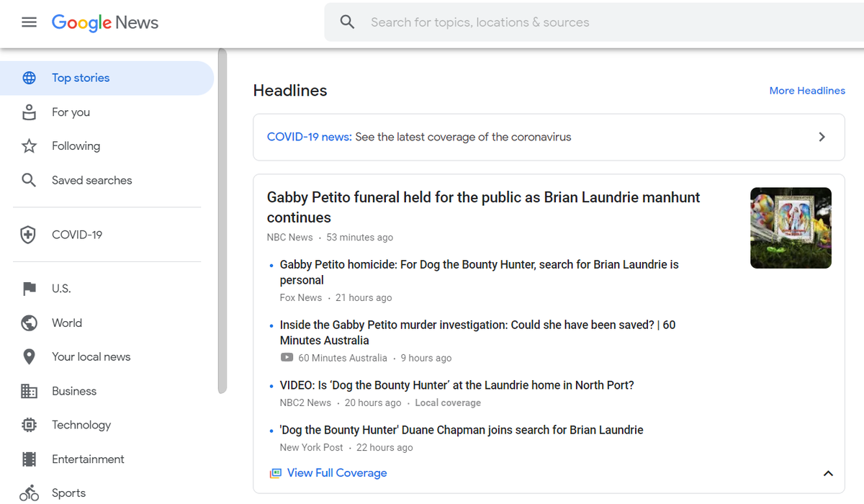
Task: Click 'NBC News' source label
Action: (x=290, y=238)
